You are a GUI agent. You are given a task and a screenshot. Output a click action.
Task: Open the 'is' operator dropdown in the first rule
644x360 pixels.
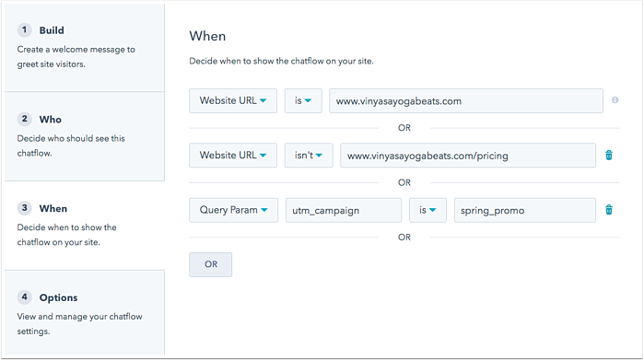[x=303, y=100]
